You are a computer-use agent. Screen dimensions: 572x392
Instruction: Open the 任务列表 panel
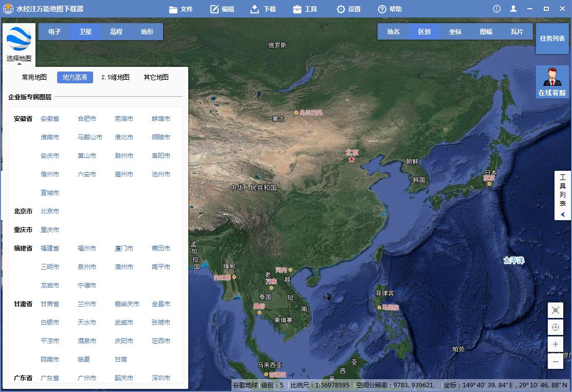[x=552, y=38]
